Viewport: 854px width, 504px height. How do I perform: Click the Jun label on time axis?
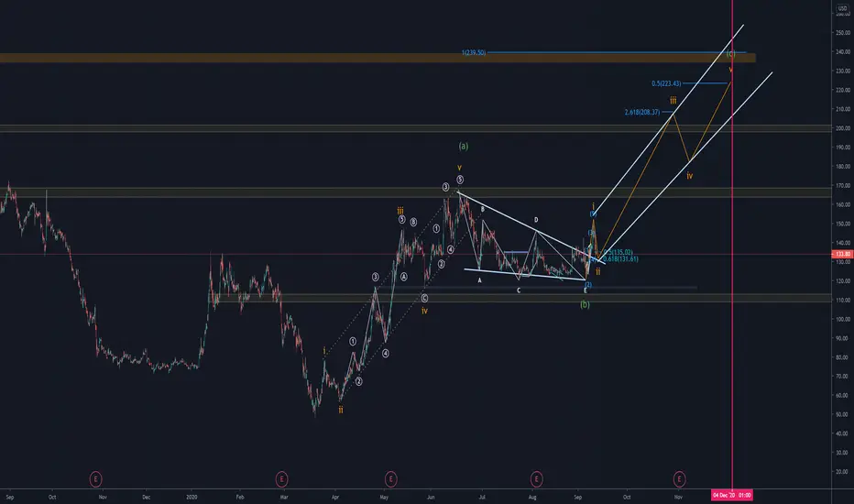coord(431,497)
